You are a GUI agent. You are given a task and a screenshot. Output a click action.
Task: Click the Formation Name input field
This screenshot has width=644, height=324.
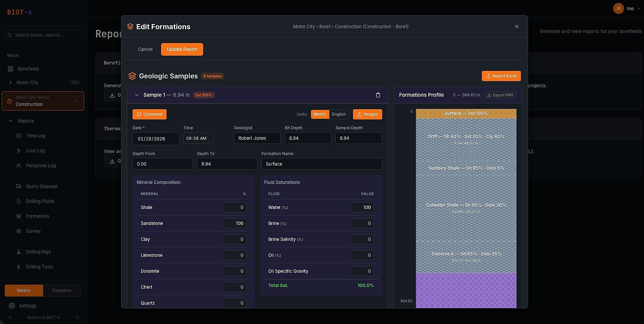[x=321, y=164]
